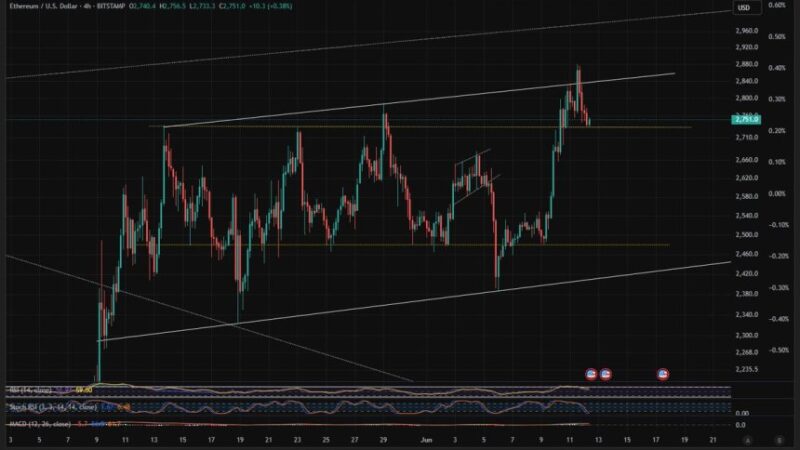Viewport: 800px width, 450px height.
Task: Click the Ethereum / U.S. Dollar symbol title
Action: [43, 6]
